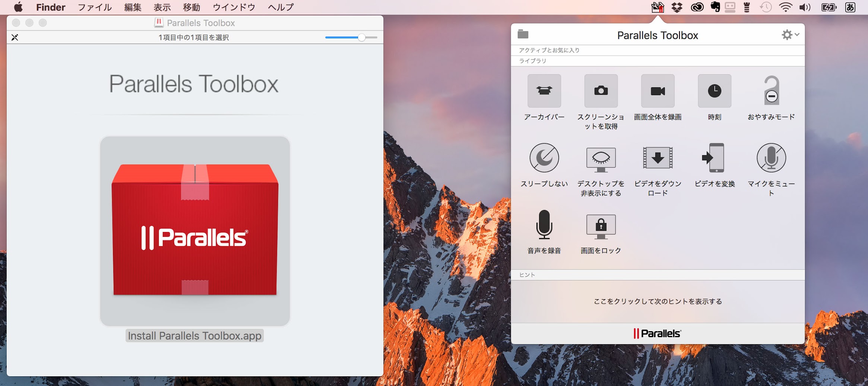Screen dimensions: 868x386
Task: Start 音声を録音 audio recording tool
Action: click(544, 225)
